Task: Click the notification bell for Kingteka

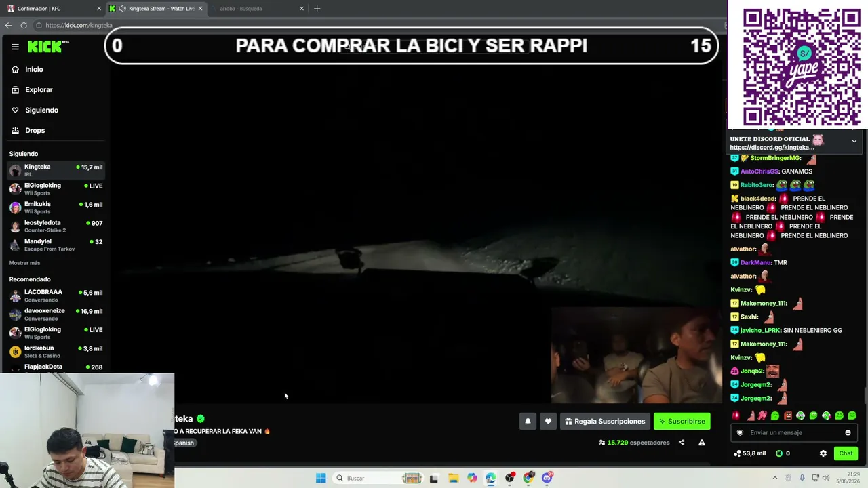Action: [528, 421]
